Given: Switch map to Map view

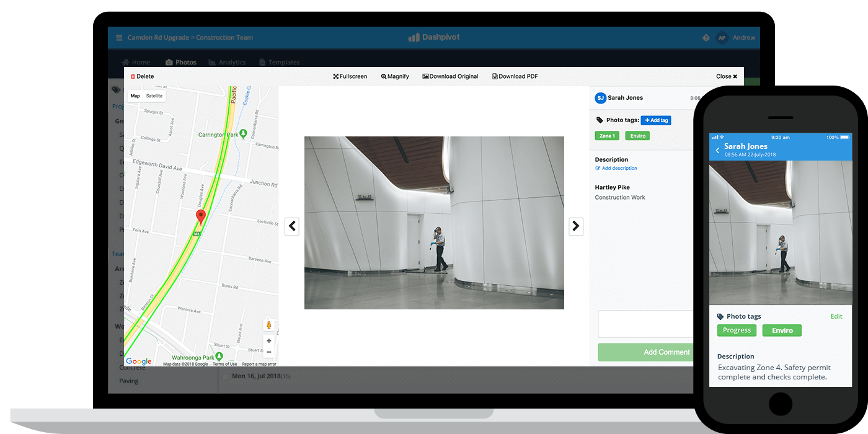Looking at the screenshot, I should [135, 96].
